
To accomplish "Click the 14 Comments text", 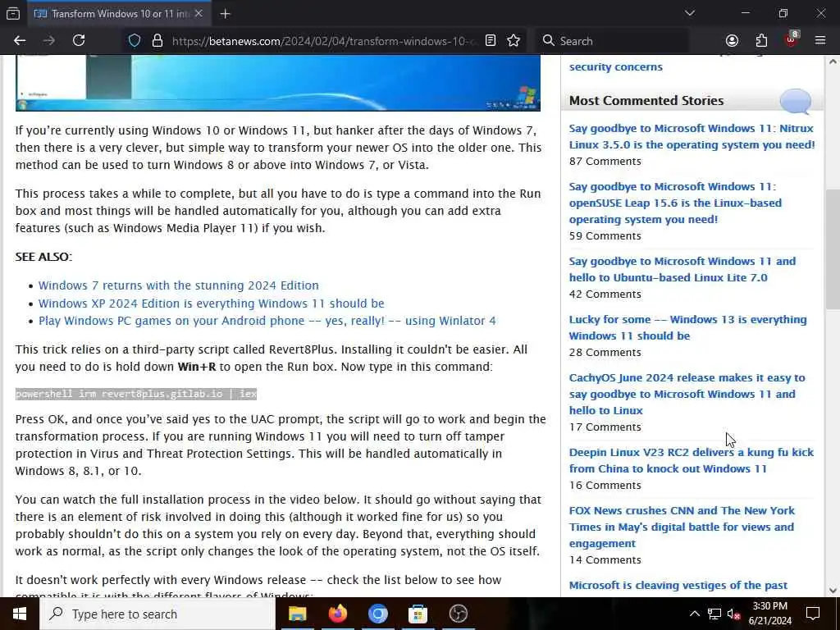I will tap(605, 559).
